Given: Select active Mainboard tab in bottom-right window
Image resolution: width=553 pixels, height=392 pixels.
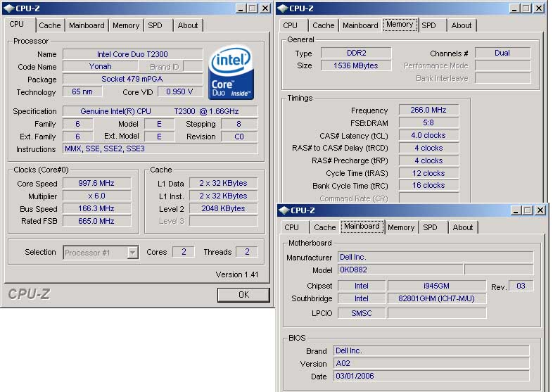Looking at the screenshot, I should [x=362, y=226].
